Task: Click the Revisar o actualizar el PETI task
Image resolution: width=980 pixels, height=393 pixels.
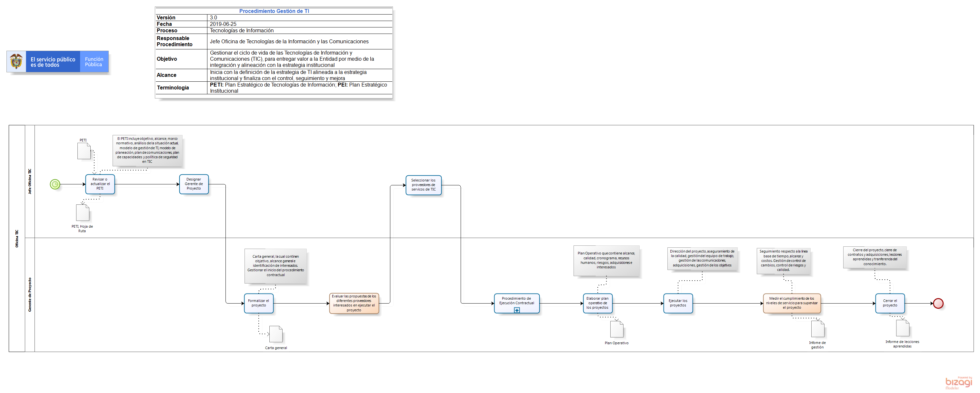Action: tap(100, 184)
